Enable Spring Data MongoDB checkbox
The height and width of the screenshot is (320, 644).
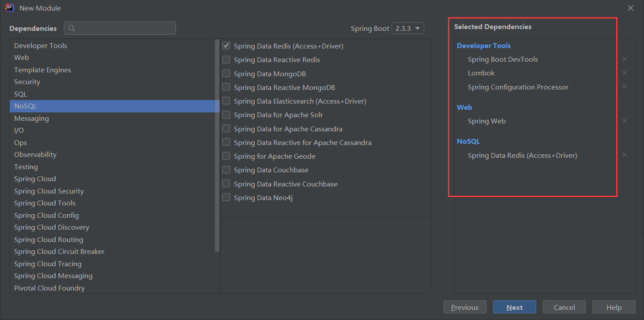pyautogui.click(x=226, y=73)
